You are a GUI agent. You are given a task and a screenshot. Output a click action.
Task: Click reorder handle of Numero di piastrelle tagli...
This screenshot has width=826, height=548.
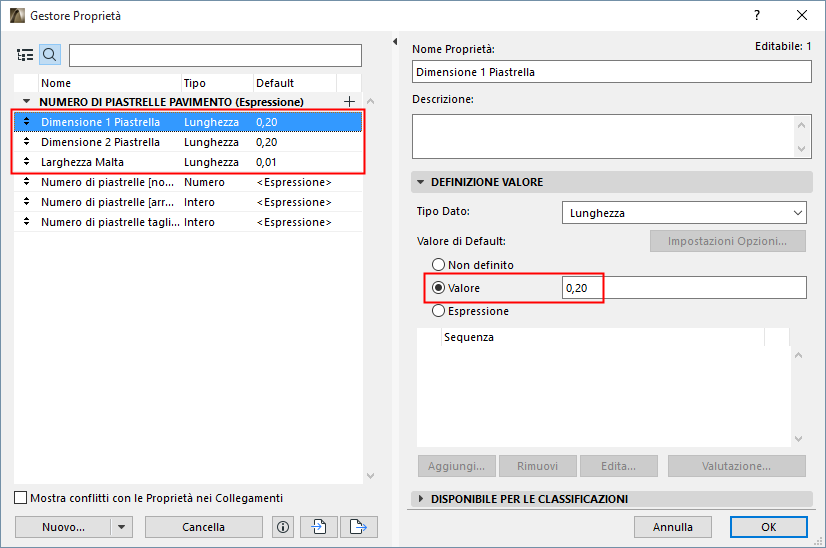pyautogui.click(x=26, y=222)
